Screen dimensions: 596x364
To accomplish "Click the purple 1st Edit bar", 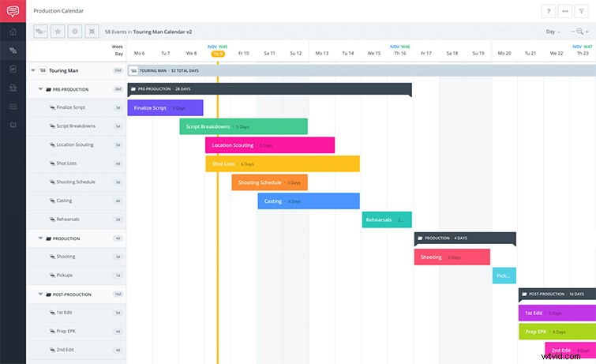I will (557, 313).
